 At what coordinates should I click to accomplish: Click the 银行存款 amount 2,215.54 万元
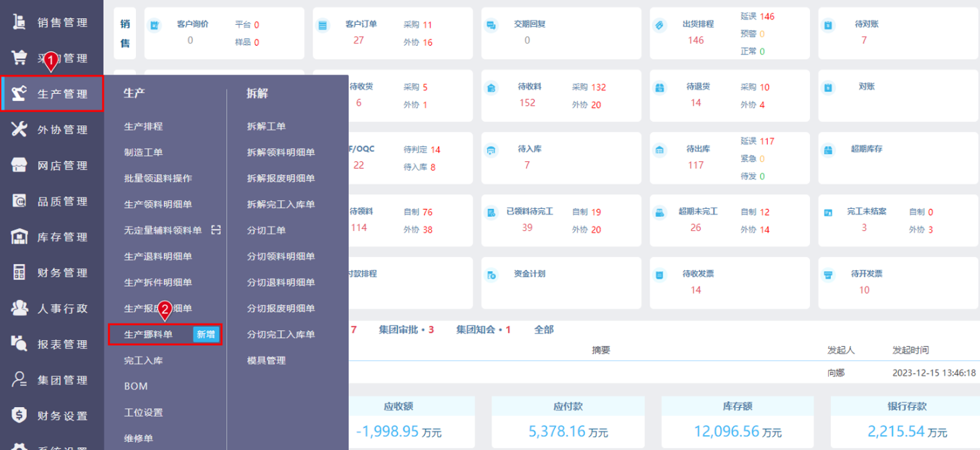click(x=907, y=432)
